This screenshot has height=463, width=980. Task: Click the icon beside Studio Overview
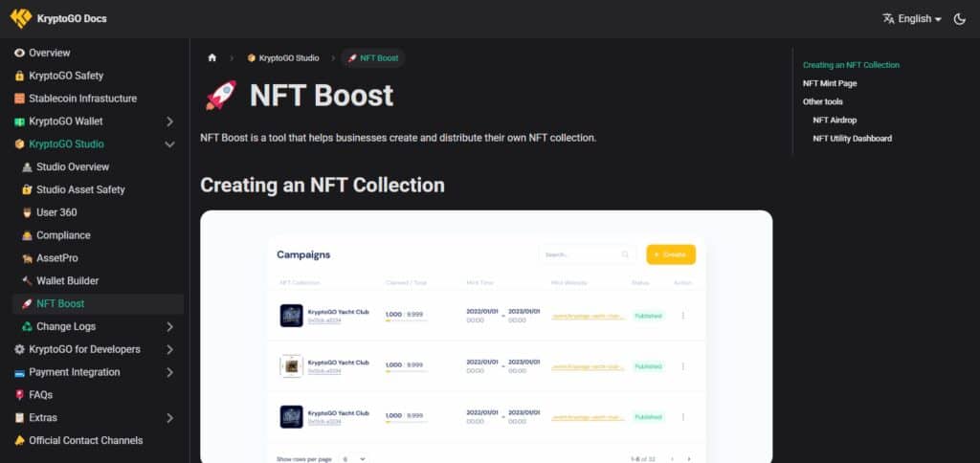pyautogui.click(x=27, y=166)
